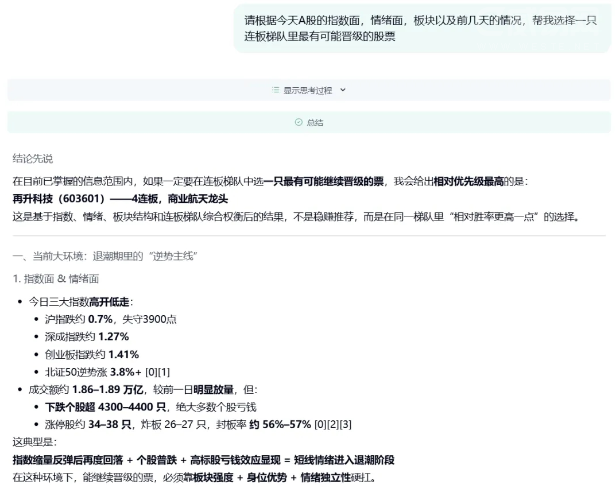615x487 pixels.
Task: Click the user question message bubble
Action: tap(420, 27)
